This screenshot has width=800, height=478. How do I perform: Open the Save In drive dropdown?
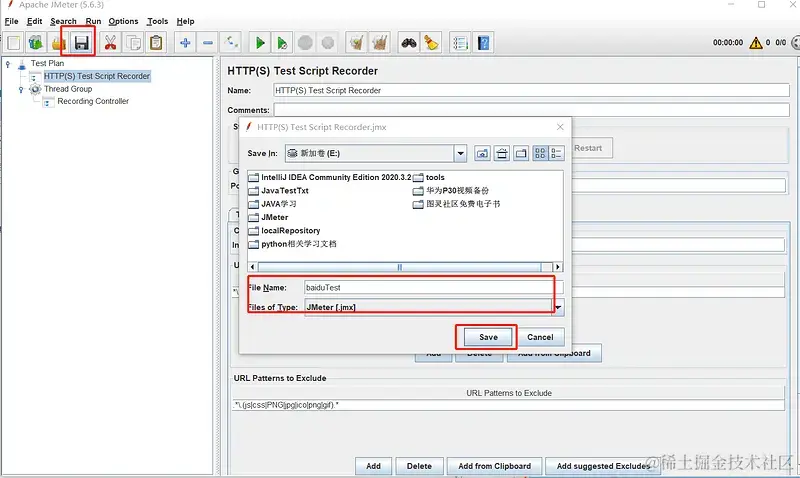(x=460, y=153)
